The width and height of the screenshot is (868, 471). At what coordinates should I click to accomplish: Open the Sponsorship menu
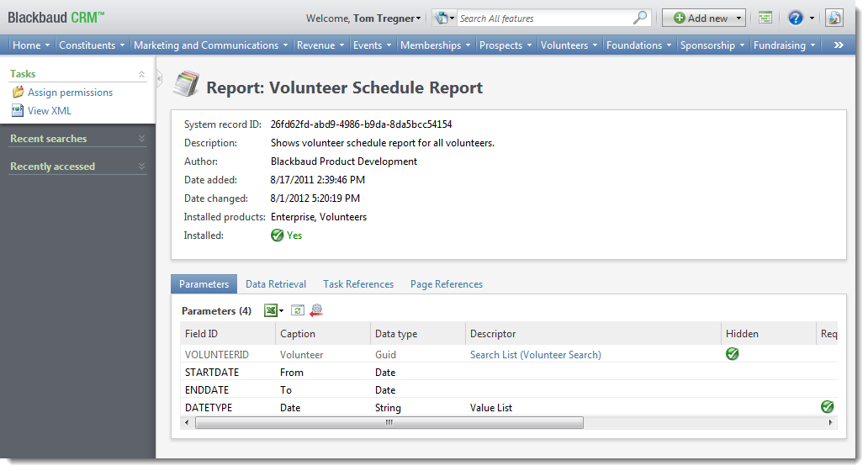(712, 45)
